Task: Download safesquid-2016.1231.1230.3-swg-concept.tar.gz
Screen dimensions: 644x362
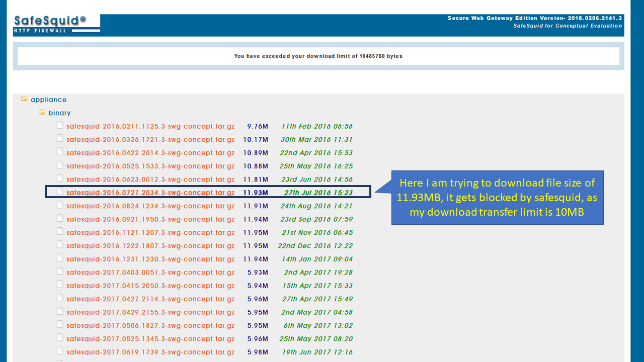Action: pos(150,259)
